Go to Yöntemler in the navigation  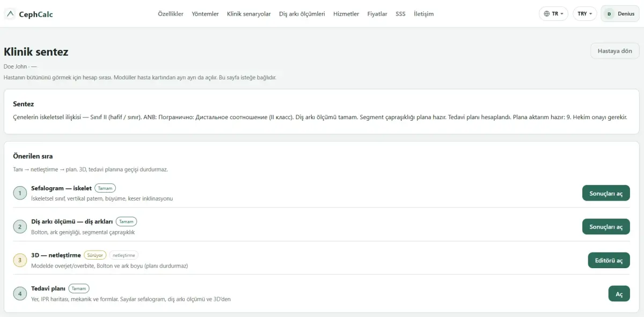pos(205,14)
